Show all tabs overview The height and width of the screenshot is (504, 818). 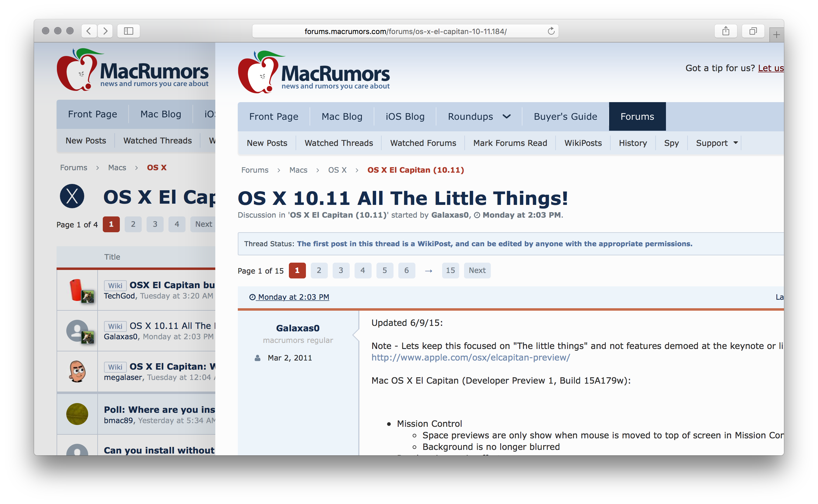click(x=753, y=31)
